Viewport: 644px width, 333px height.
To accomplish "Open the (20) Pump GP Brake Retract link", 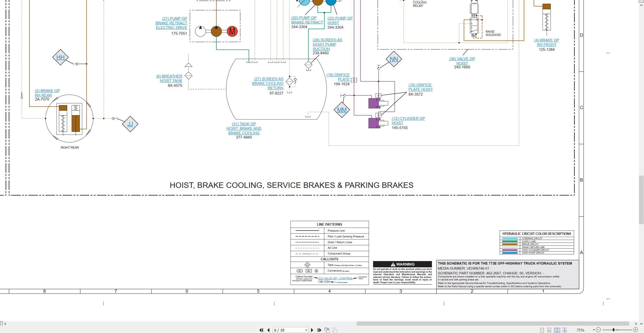I will [x=307, y=20].
